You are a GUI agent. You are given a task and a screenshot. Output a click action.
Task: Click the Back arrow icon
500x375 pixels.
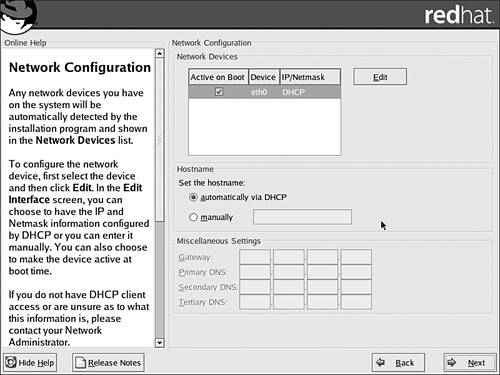pyautogui.click(x=380, y=362)
